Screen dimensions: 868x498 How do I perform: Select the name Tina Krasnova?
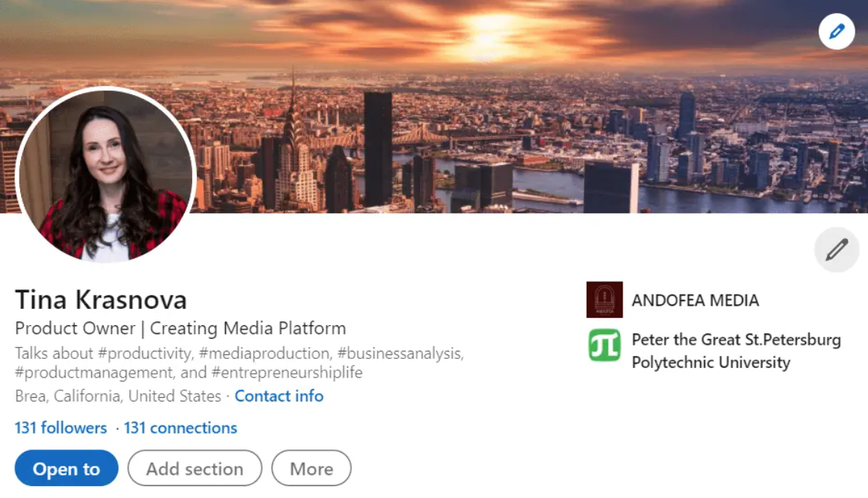pos(101,300)
